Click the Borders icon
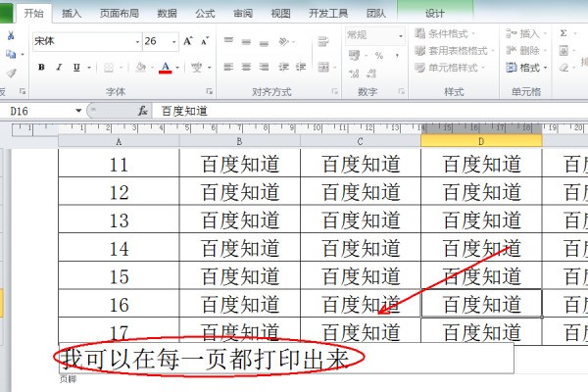The width and height of the screenshot is (588, 392). [x=109, y=68]
